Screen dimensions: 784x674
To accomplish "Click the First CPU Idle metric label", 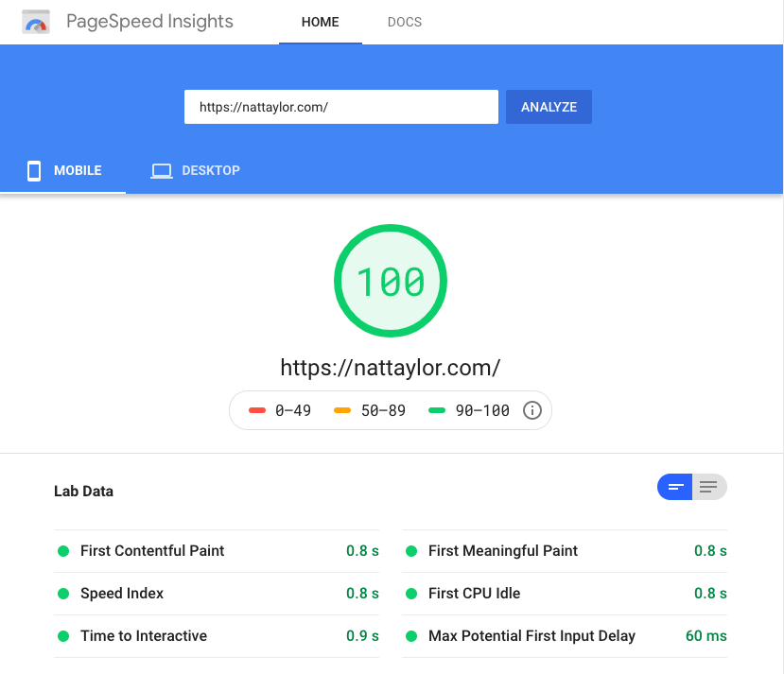I will [475, 593].
